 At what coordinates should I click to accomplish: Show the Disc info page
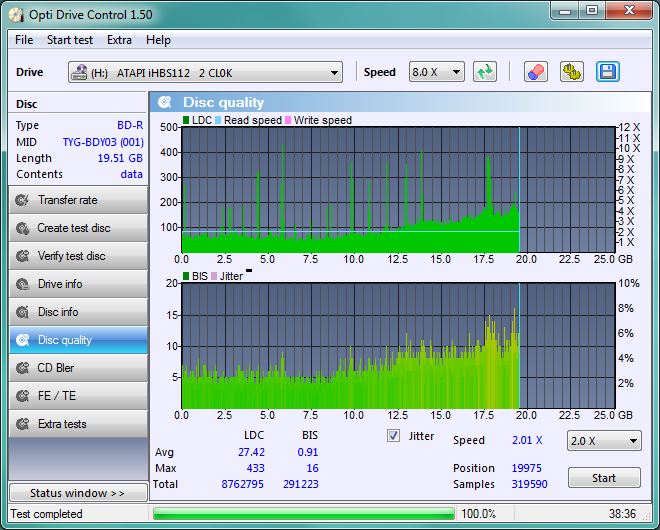pyautogui.click(x=78, y=312)
